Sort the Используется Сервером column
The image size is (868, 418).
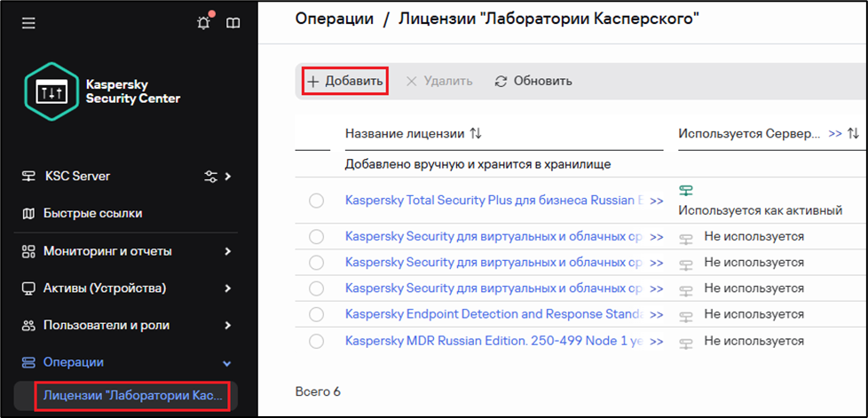pos(853,133)
